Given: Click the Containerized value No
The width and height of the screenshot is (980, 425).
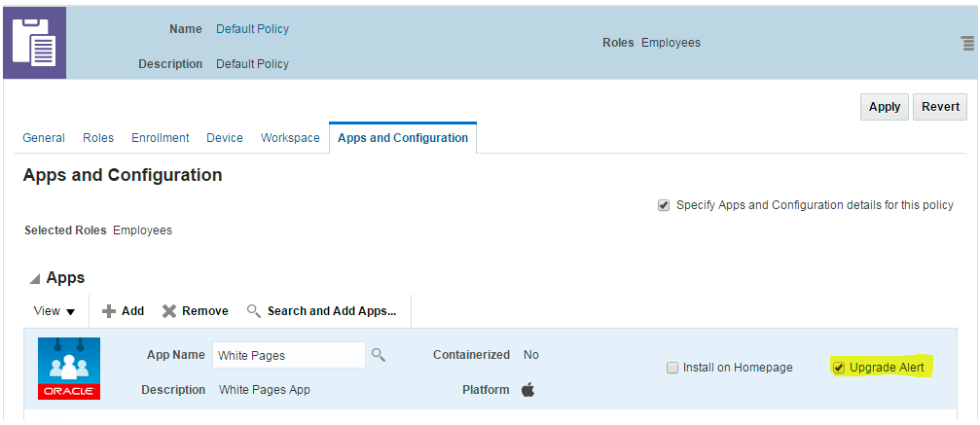Looking at the screenshot, I should [531, 354].
